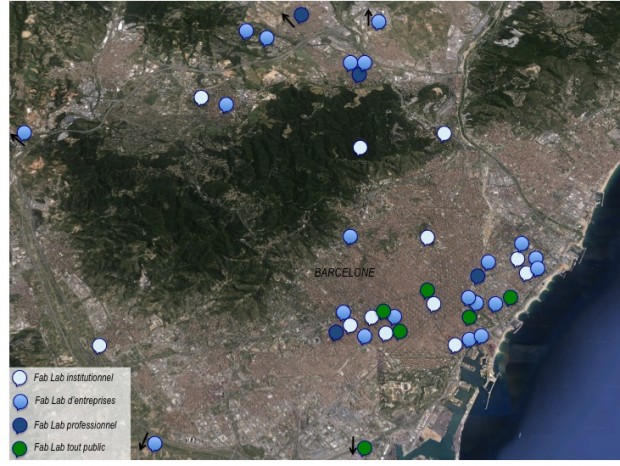
Task: Click the dark blue marker left of the southern cluster
Action: (x=336, y=332)
